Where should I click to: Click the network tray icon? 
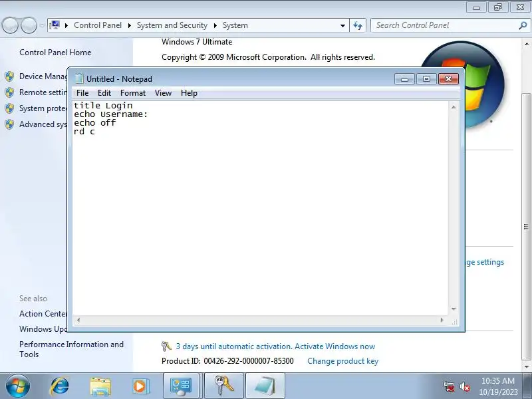tap(448, 386)
